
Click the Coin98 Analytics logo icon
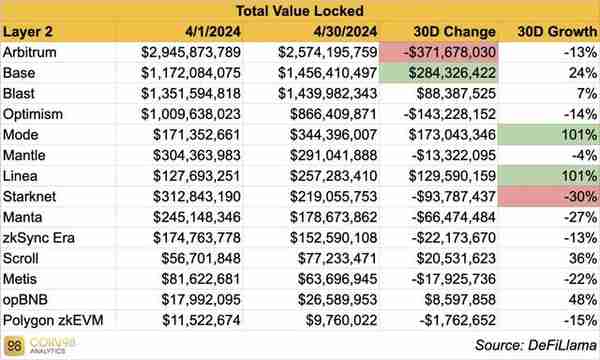[x=14, y=346]
